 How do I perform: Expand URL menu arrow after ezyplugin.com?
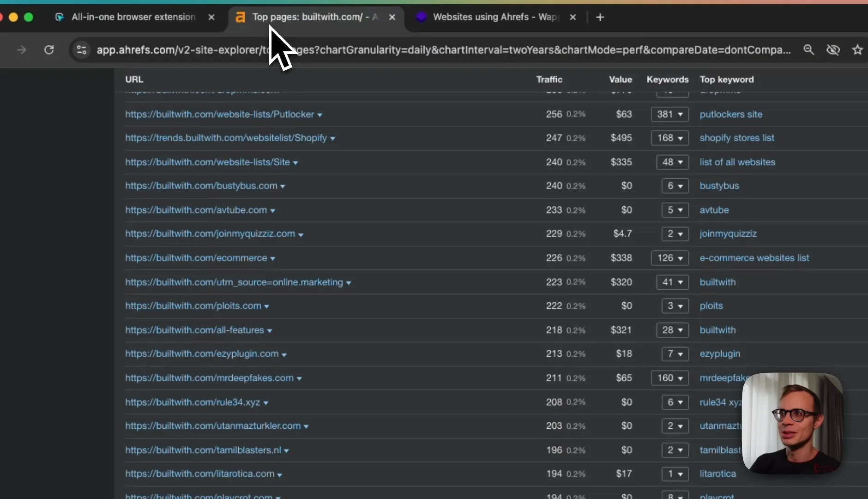[284, 354]
